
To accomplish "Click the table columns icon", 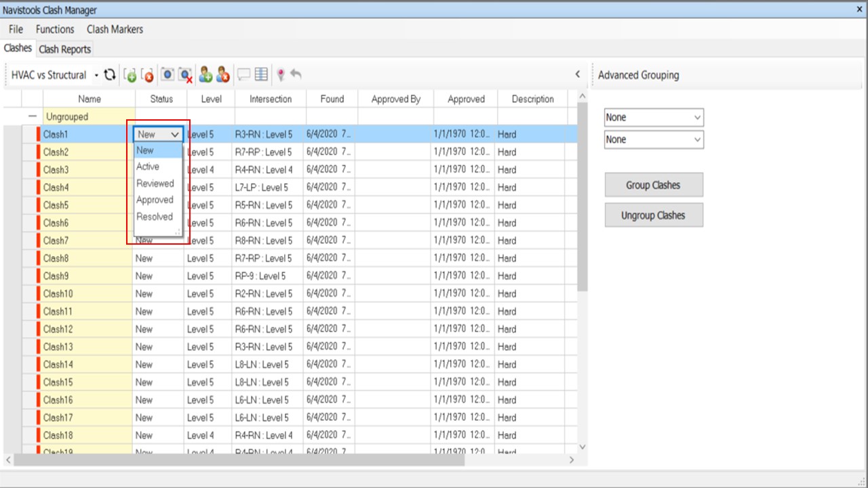I will point(261,75).
